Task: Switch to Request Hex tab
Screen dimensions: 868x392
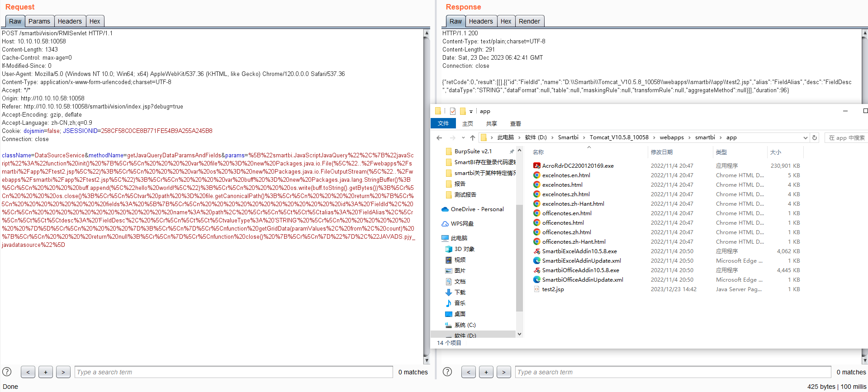Action: [x=95, y=21]
